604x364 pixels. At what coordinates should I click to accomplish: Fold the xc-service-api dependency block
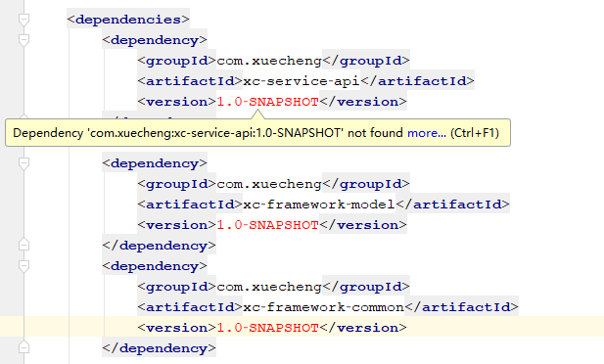(x=23, y=40)
